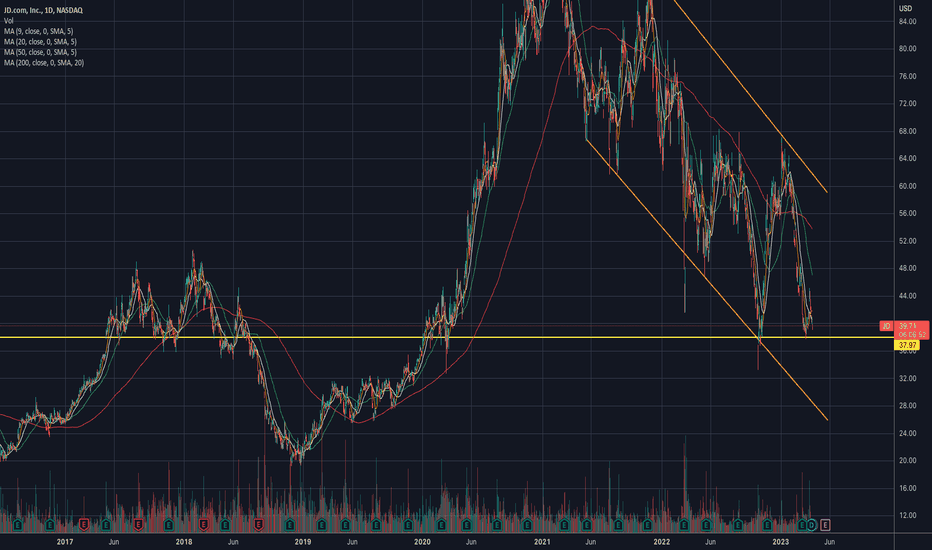Click red earnings marker between Jun 2018 and 2019
Screen dimensions: 932x550
click(259, 525)
